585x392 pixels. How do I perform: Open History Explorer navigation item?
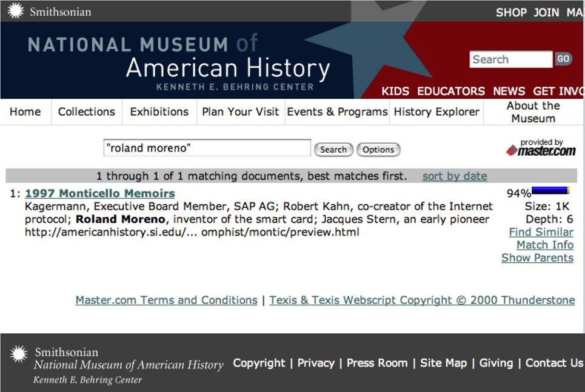[436, 111]
